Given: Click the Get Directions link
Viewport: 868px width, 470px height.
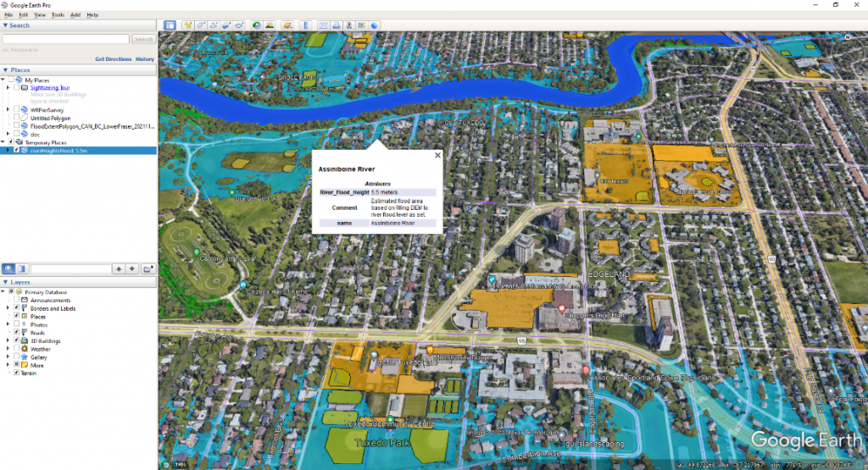Looking at the screenshot, I should [113, 58].
